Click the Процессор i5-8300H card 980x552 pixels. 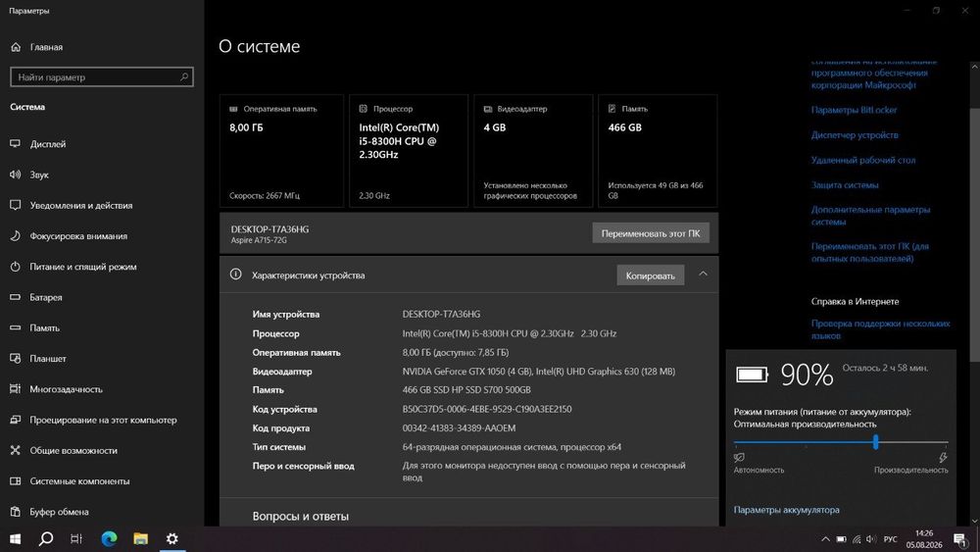tap(409, 151)
